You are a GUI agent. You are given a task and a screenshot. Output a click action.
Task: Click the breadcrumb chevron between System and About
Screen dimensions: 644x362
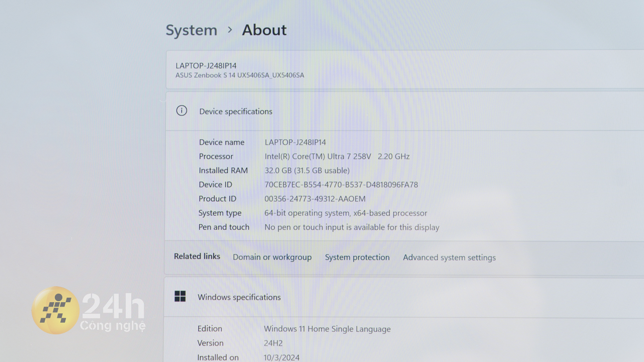(x=230, y=30)
